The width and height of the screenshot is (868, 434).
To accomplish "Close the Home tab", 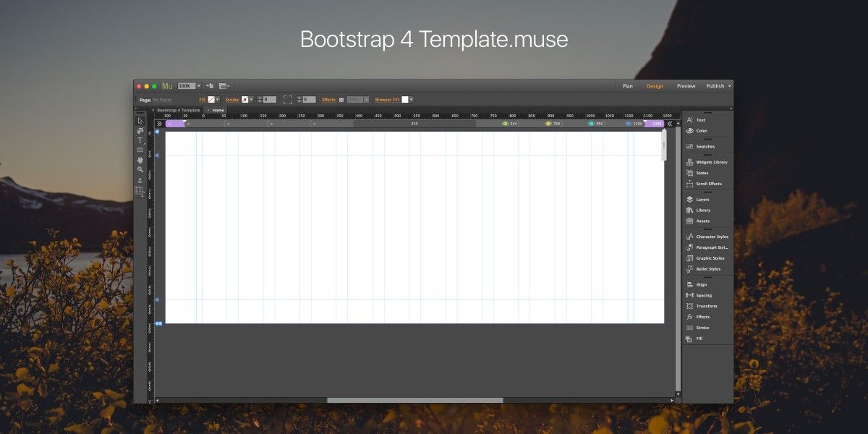I will [x=208, y=110].
